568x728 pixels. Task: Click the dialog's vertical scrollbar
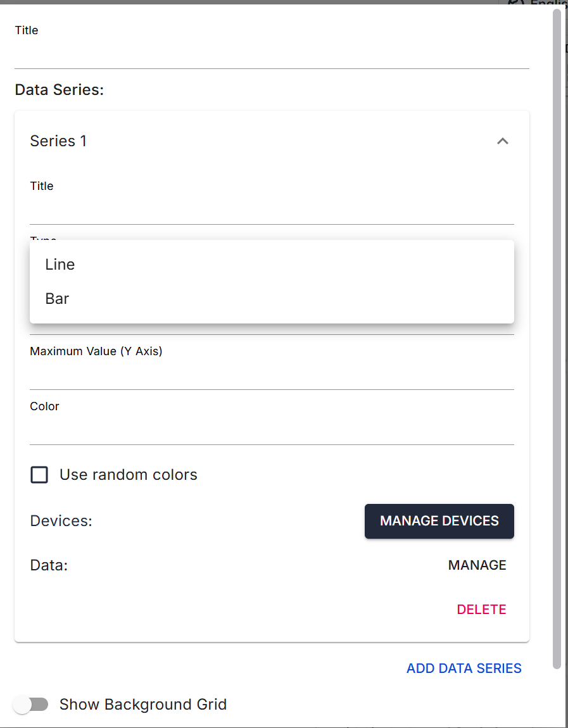[x=557, y=317]
